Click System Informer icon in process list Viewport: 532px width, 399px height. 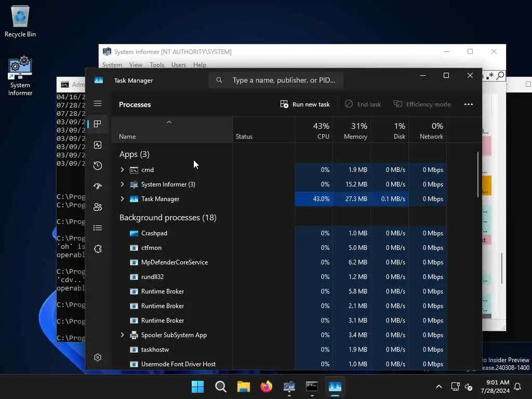tap(134, 184)
